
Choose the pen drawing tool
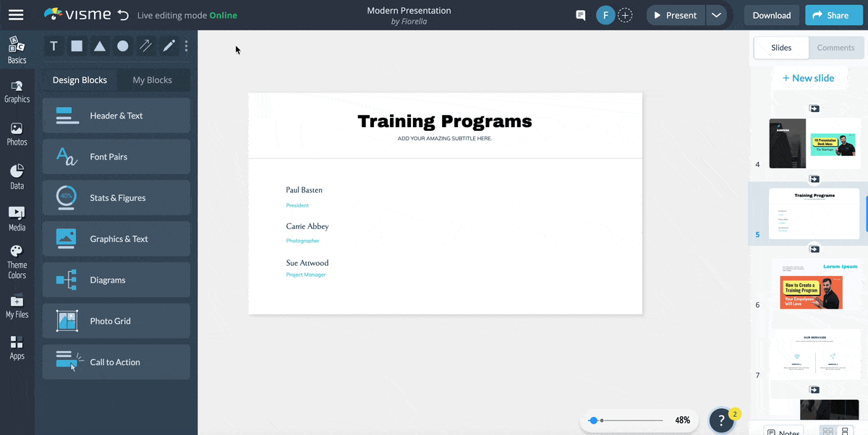169,46
